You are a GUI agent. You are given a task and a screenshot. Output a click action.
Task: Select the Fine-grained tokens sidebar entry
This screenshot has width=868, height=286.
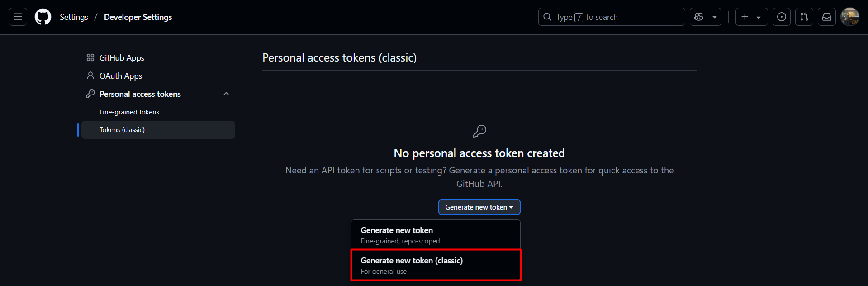[129, 112]
